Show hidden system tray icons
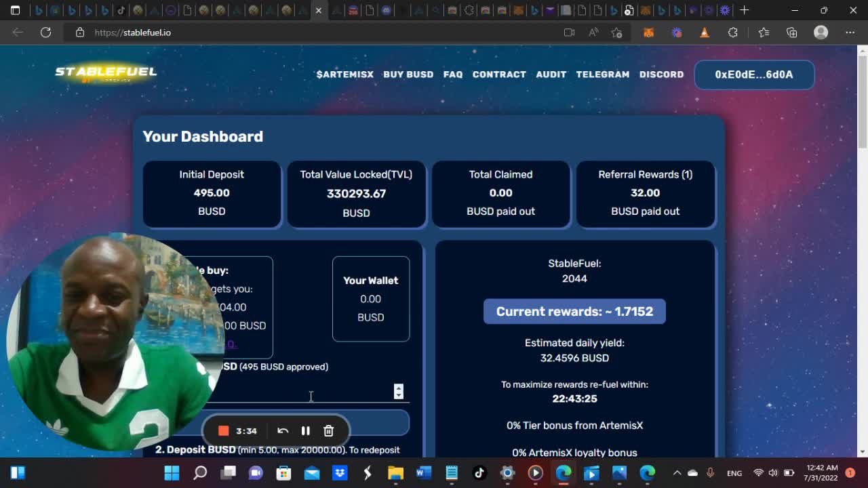The width and height of the screenshot is (868, 488). [x=676, y=472]
